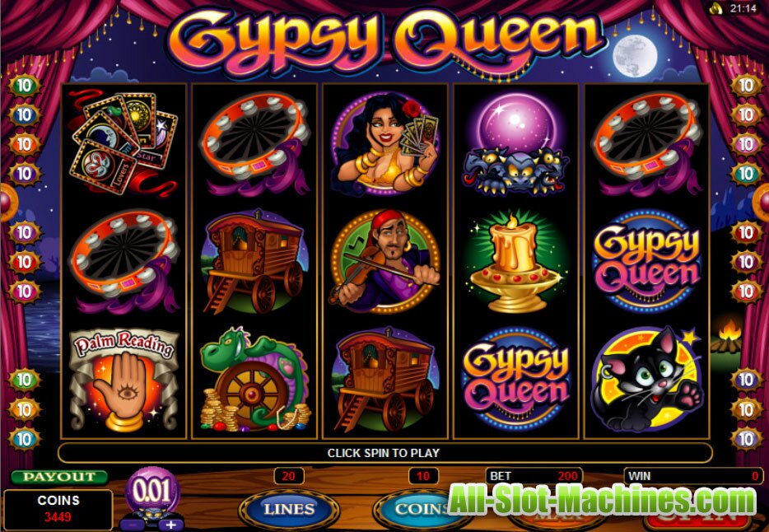Screen dimensions: 769x532
Task: Click the COINS balance display showing 3449
Action: pyautogui.click(x=58, y=509)
